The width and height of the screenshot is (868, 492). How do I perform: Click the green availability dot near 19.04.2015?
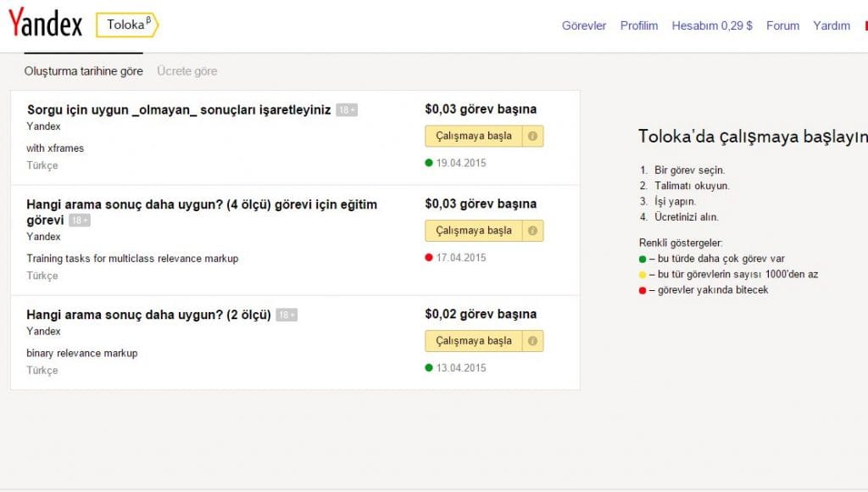click(428, 162)
